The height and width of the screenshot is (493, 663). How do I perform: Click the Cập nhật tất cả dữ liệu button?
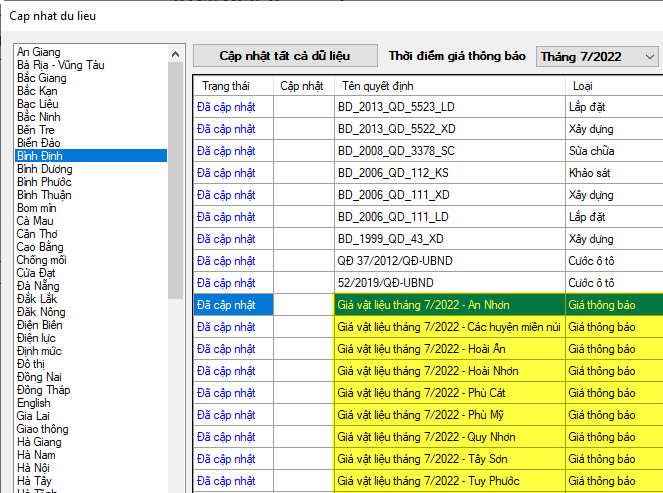284,56
